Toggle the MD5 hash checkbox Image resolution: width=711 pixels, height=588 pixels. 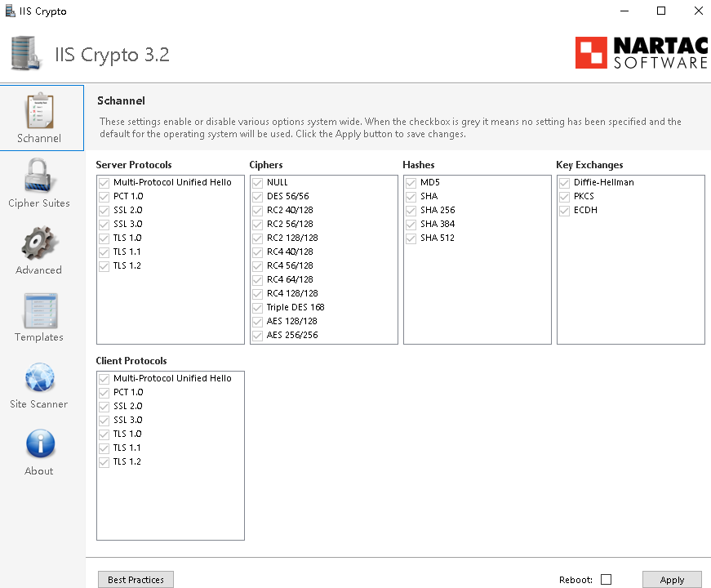coord(411,183)
